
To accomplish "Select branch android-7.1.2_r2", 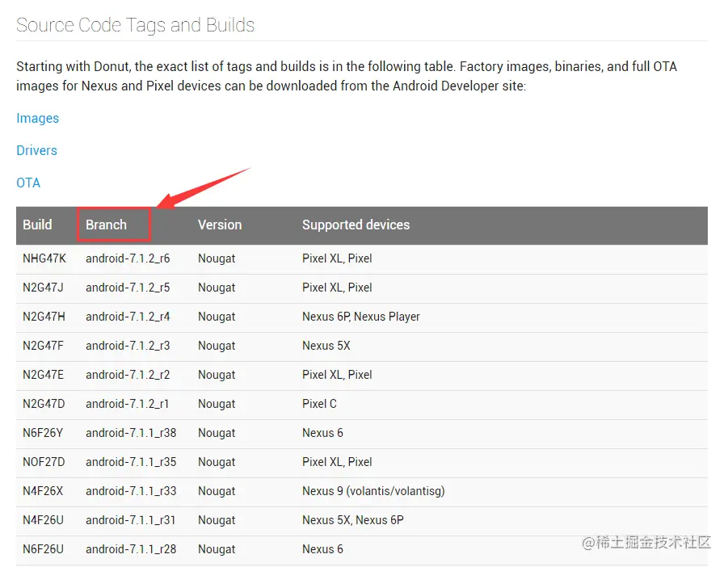I will 128,375.
